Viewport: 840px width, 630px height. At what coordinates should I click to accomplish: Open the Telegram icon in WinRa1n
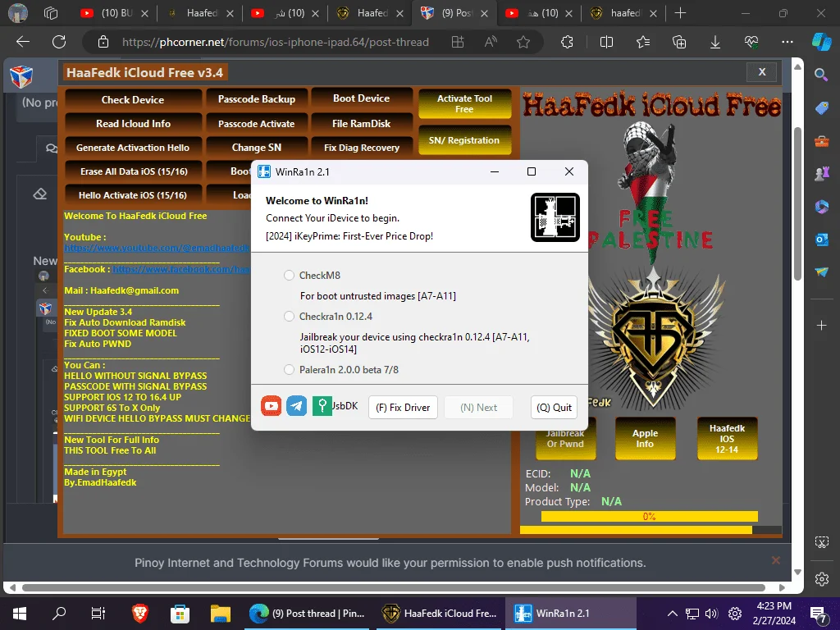(x=296, y=406)
